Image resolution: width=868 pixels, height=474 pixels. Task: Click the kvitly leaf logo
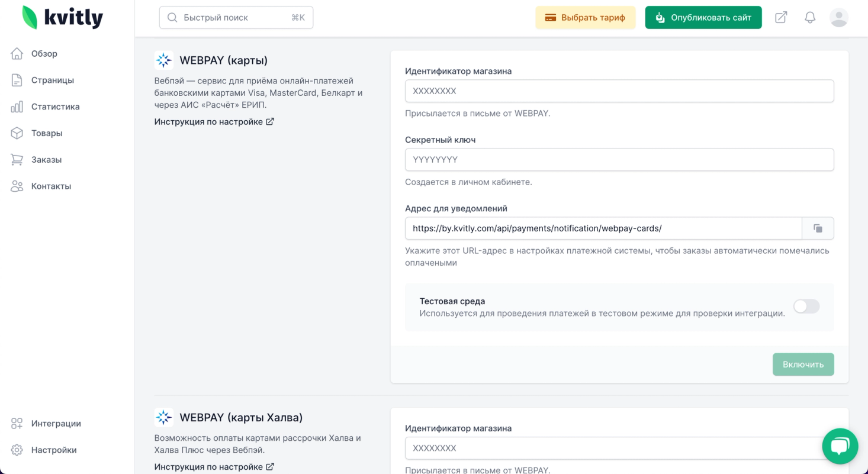[30, 18]
